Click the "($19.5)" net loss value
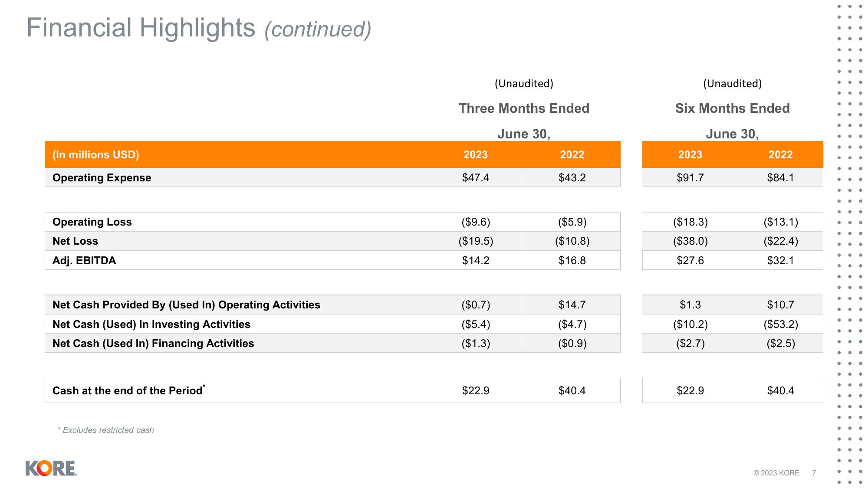 476,241
